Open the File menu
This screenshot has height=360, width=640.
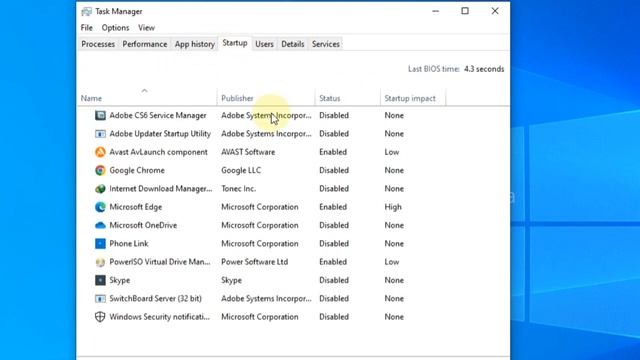pyautogui.click(x=87, y=28)
